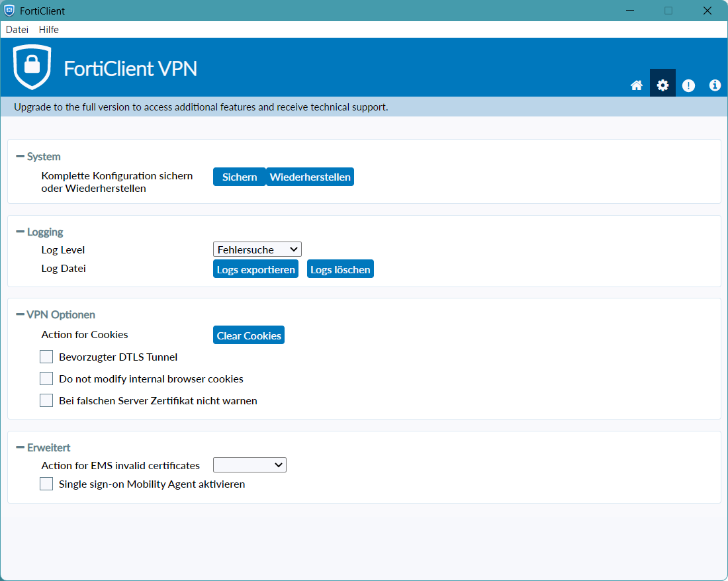The height and width of the screenshot is (581, 728).
Task: Go to the home icon in header
Action: coord(637,85)
